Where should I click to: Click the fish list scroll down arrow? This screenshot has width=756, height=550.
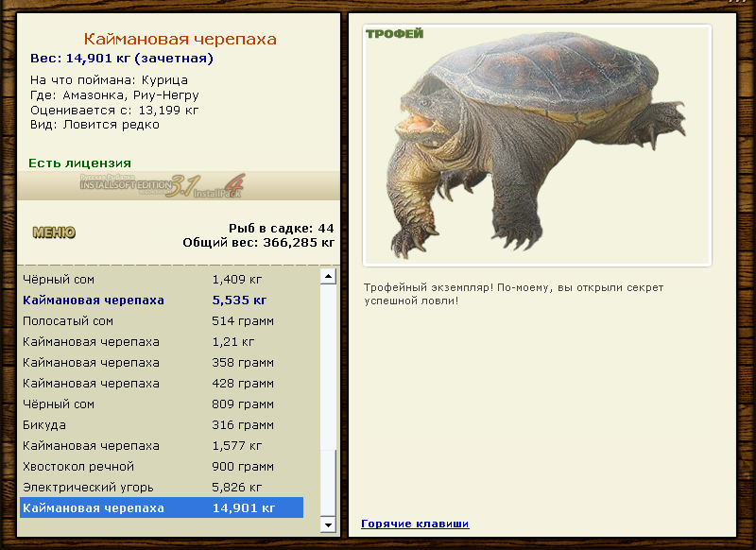(x=328, y=524)
